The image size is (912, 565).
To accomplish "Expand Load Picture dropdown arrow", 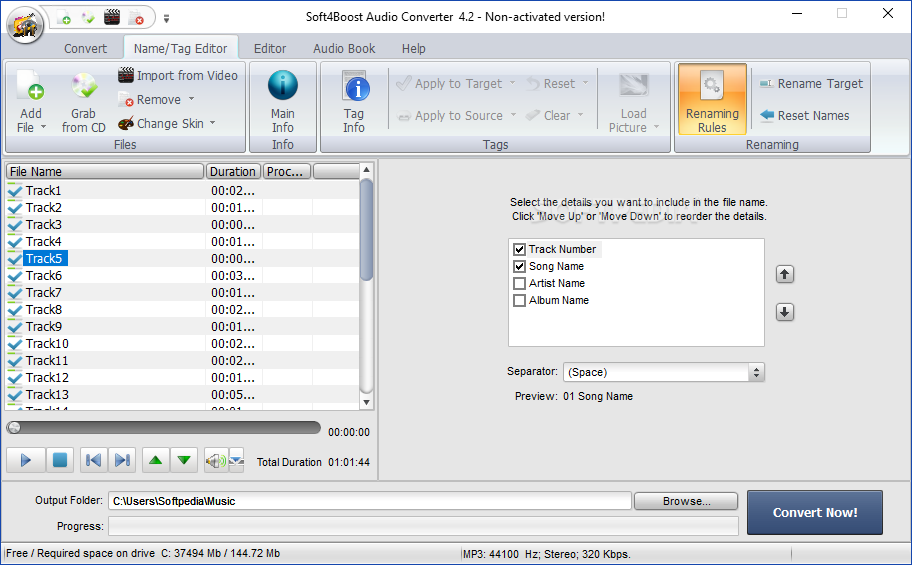I will coord(657,127).
